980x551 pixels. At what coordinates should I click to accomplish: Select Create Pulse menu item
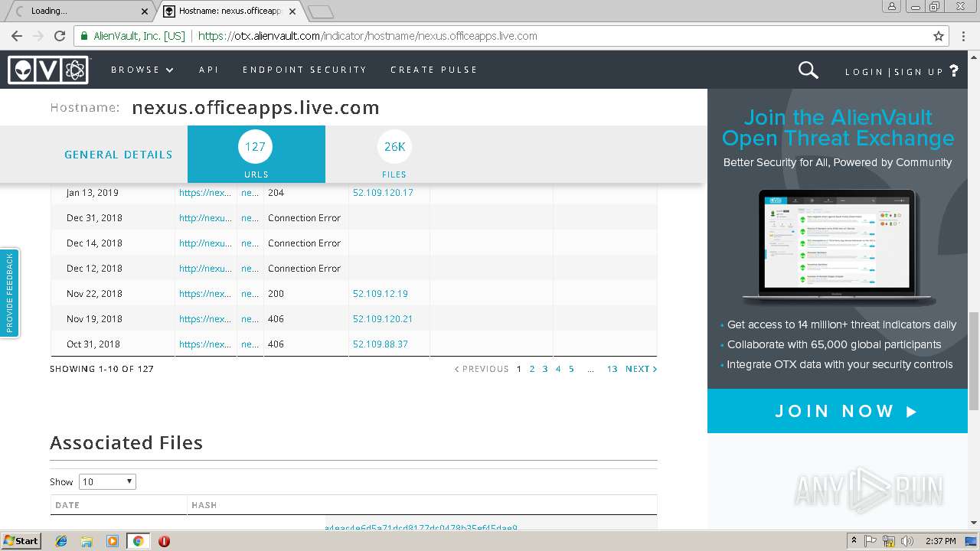tap(434, 70)
